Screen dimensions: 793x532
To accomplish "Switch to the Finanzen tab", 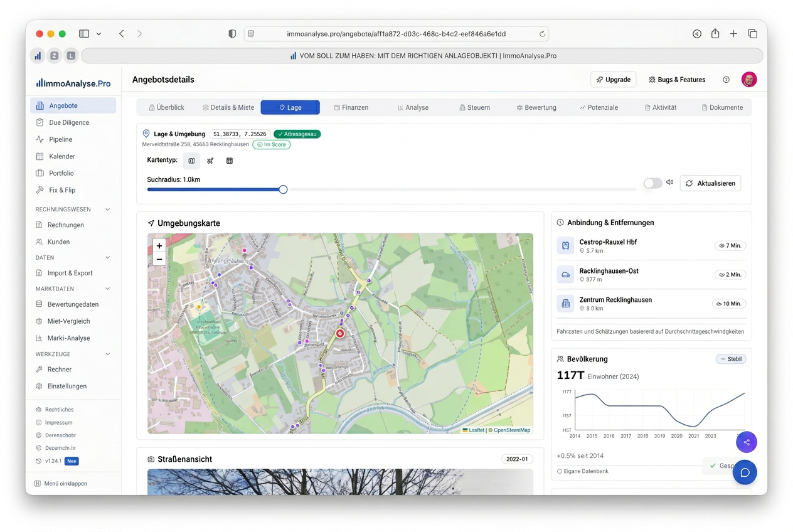I will pyautogui.click(x=351, y=107).
